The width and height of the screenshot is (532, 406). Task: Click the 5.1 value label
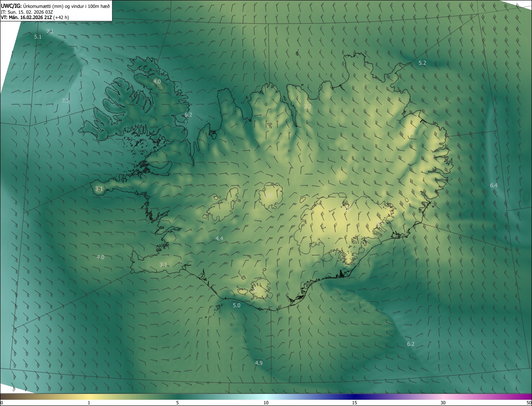click(x=38, y=37)
